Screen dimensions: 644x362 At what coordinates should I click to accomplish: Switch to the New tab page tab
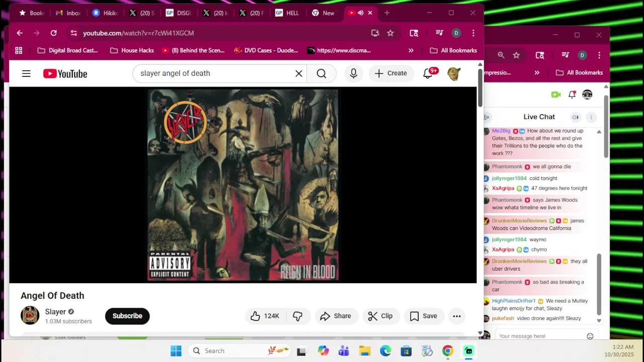[324, 13]
